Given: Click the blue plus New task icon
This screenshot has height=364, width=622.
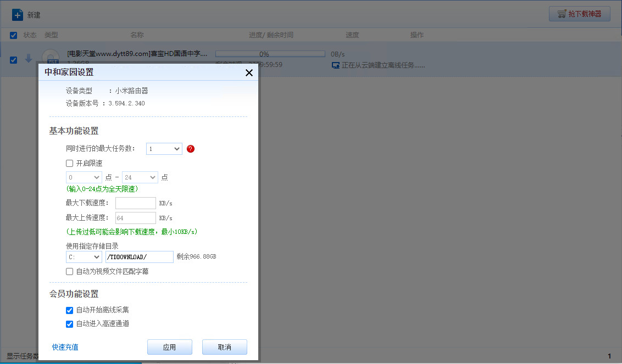Looking at the screenshot, I should pyautogui.click(x=18, y=15).
